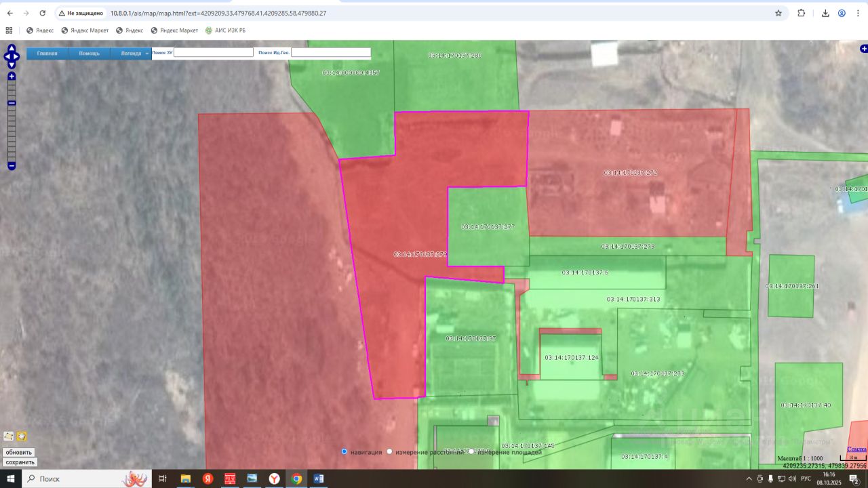Open Task View on the taskbar

click(x=163, y=479)
